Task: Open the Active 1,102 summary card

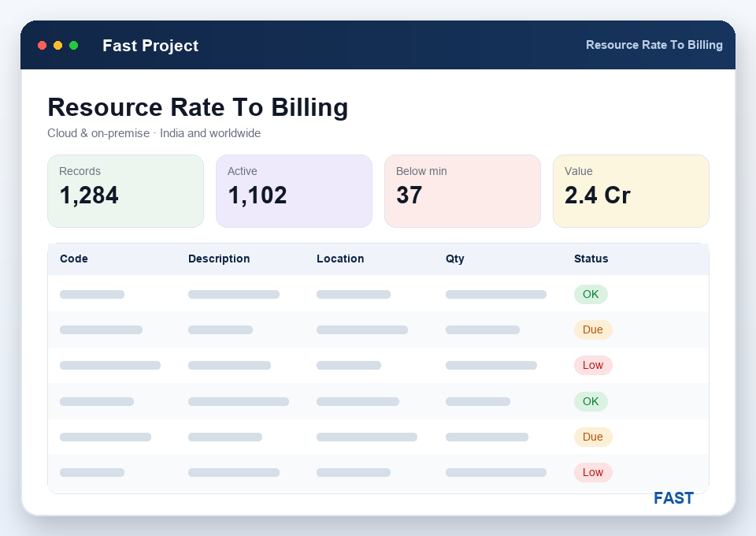Action: pyautogui.click(x=294, y=191)
